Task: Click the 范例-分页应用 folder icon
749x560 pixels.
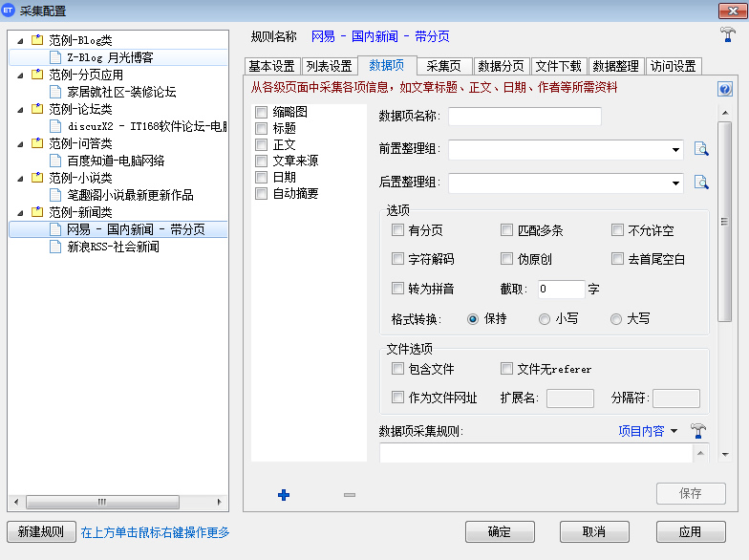Action: click(x=37, y=75)
